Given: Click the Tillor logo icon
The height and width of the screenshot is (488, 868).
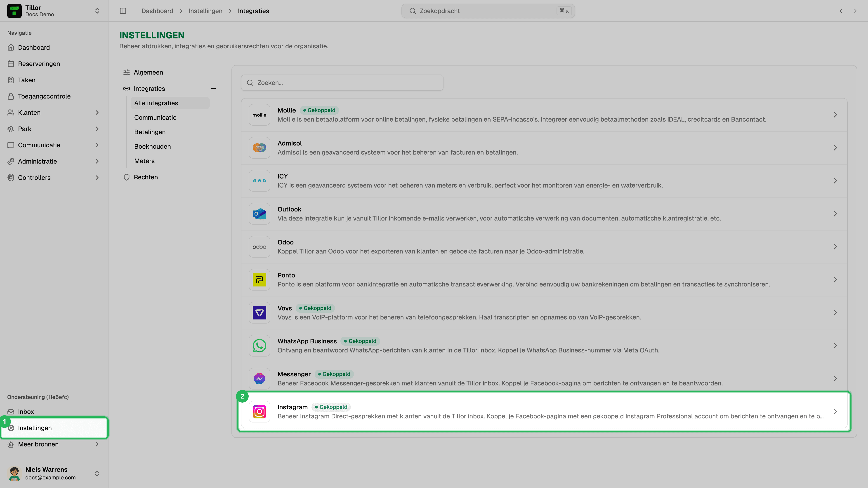Looking at the screenshot, I should pyautogui.click(x=14, y=11).
